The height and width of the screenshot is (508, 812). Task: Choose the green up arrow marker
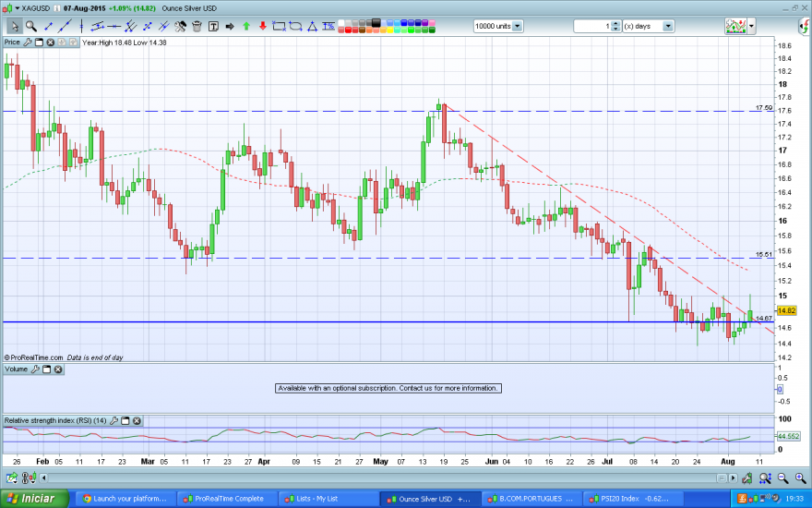(x=246, y=26)
